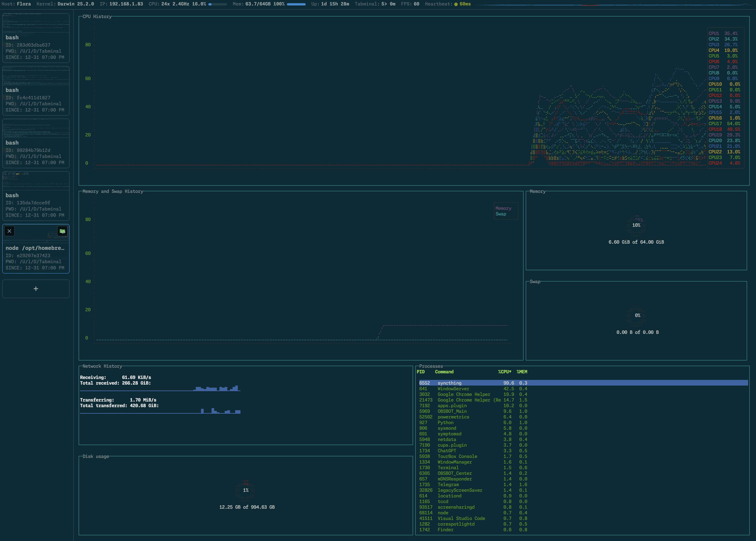Add a new terminal session with plus
The width and height of the screenshot is (756, 541).
click(36, 289)
